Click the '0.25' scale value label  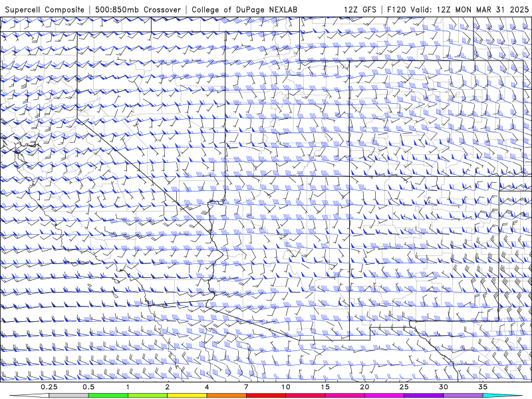[49, 387]
